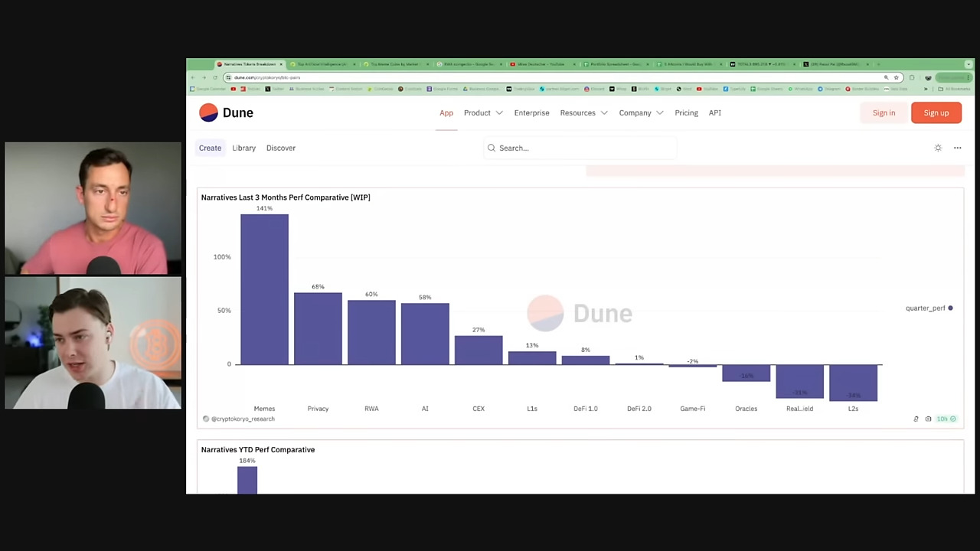Open the App nav item
980x551 pixels.
coord(446,112)
